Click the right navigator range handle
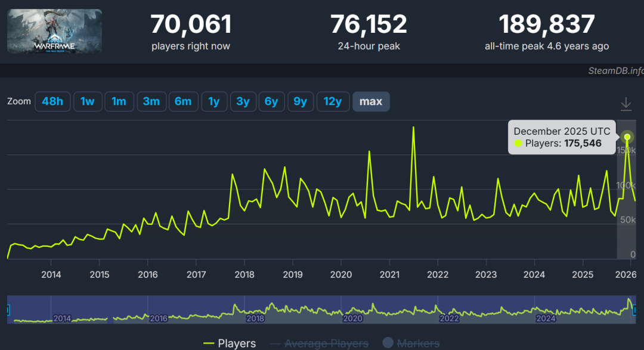 [635, 310]
